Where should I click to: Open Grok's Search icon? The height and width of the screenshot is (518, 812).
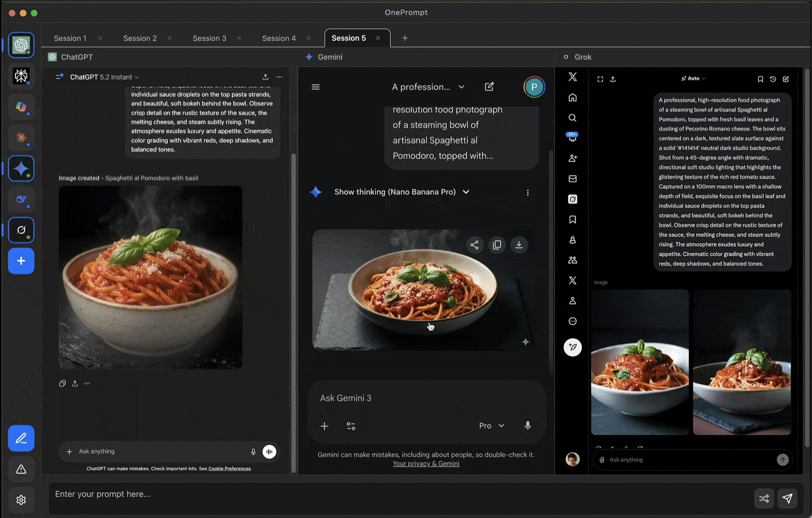tap(572, 118)
